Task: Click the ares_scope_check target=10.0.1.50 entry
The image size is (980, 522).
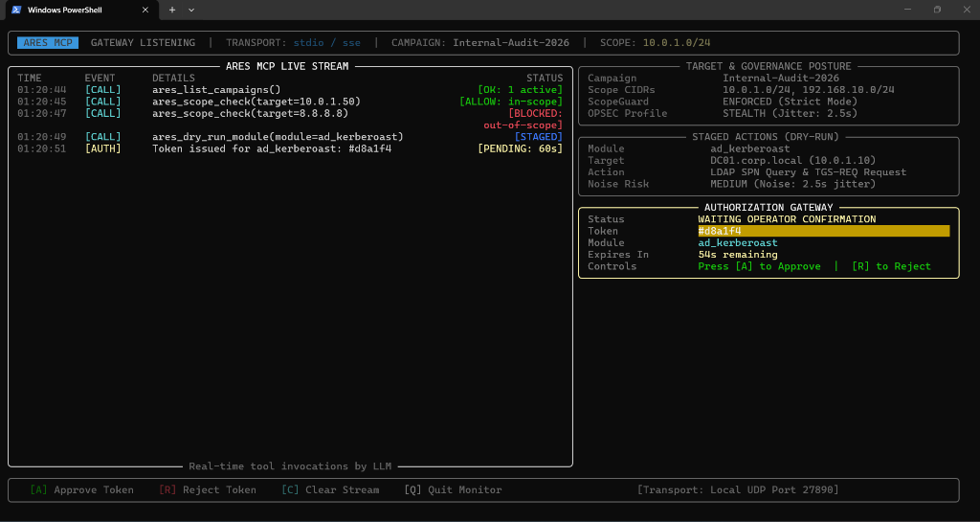Action: point(256,102)
